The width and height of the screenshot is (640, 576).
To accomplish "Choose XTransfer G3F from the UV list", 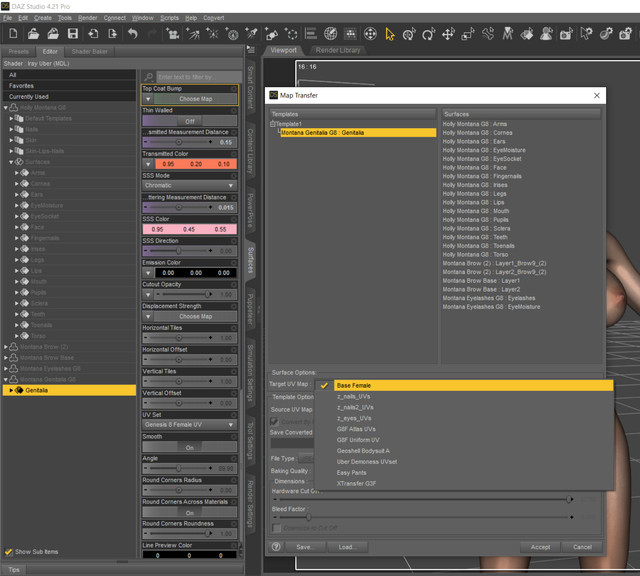I will [x=356, y=483].
